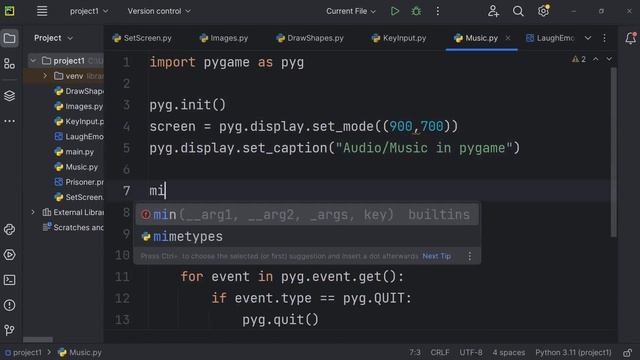Select Scratches and Consoles node

point(73,227)
